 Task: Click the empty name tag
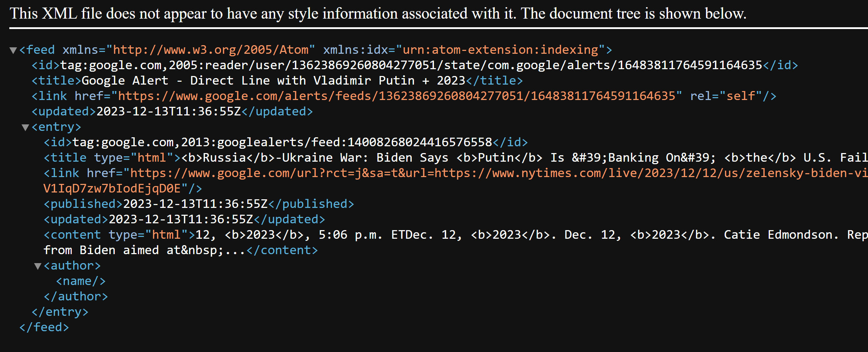pos(81,281)
